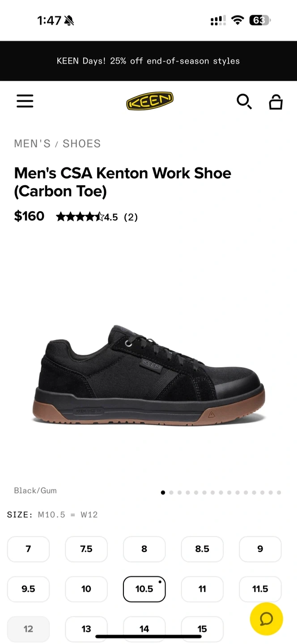Tap the black Kenton shoe product image

[x=149, y=375]
